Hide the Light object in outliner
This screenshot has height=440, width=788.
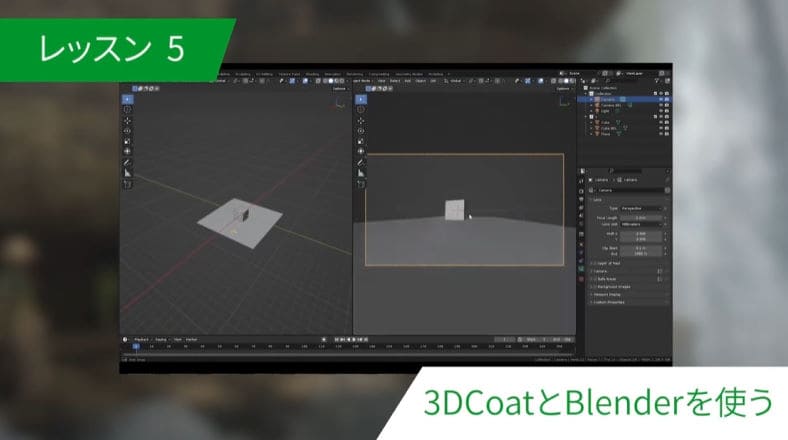[x=661, y=111]
